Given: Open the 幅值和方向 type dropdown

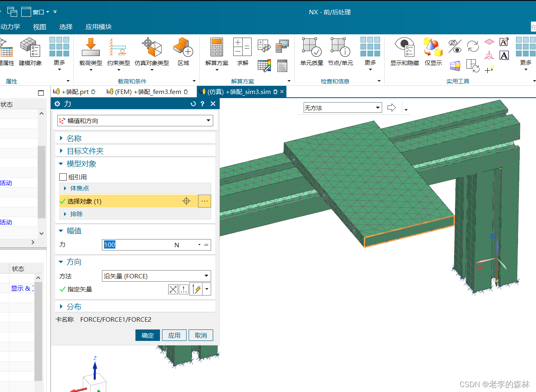Looking at the screenshot, I should 135,121.
